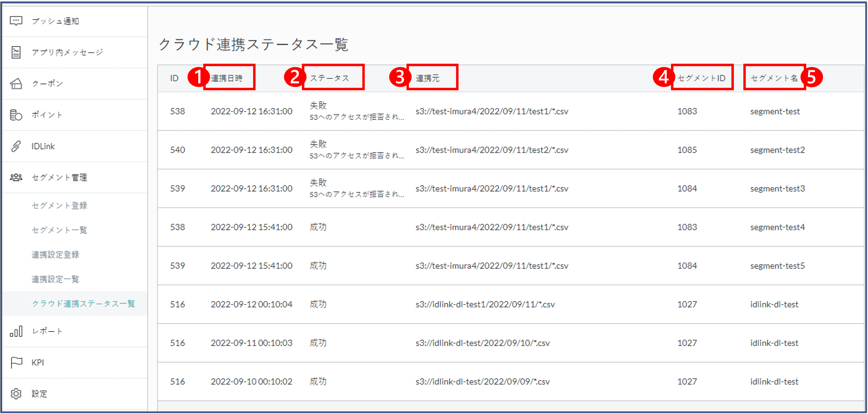The height and width of the screenshot is (414, 868).
Task: Click the IDLink paperclip icon
Action: (x=16, y=146)
